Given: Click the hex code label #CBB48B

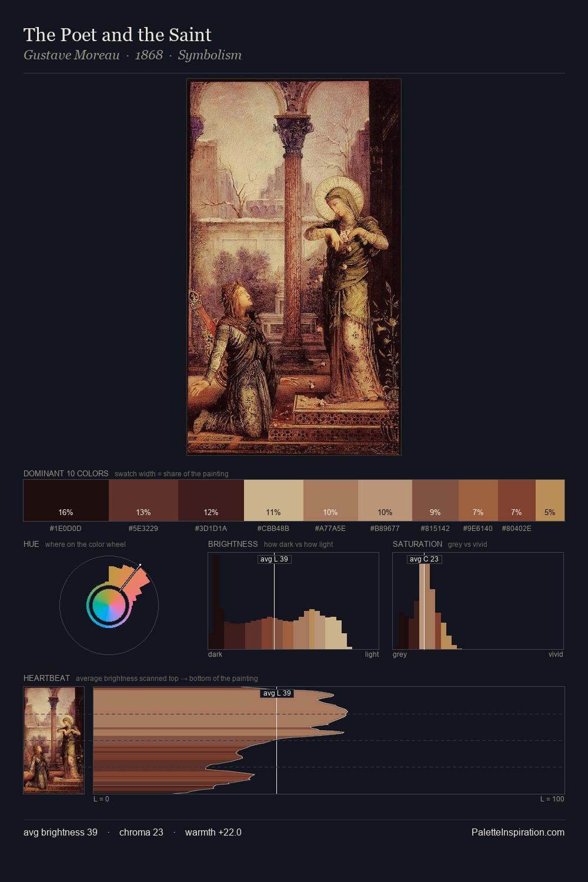Looking at the screenshot, I should (x=273, y=529).
